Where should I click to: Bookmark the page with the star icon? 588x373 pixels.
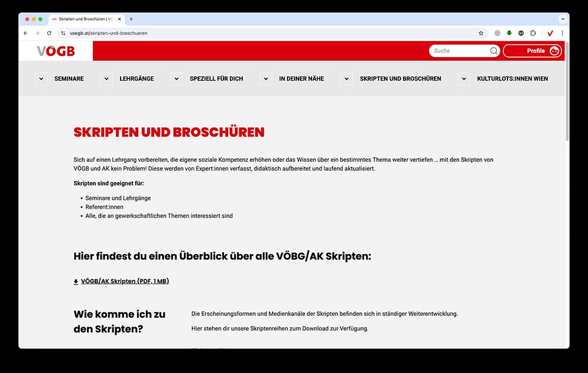tap(481, 33)
